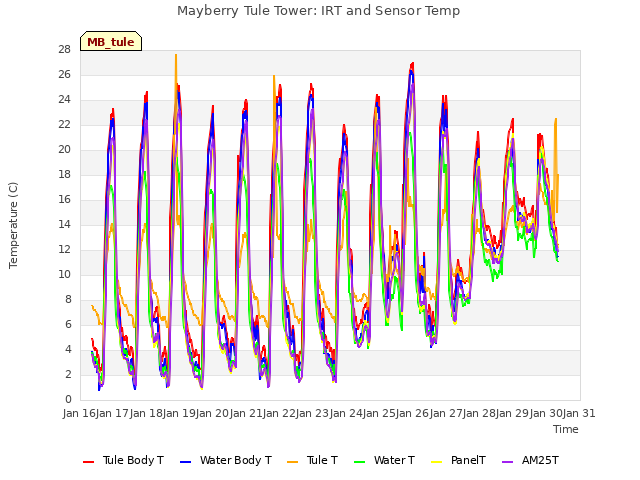Viewport: 640px width, 480px height.
Task: Click the Jan 31 x-axis tick label
Action: [x=579, y=413]
